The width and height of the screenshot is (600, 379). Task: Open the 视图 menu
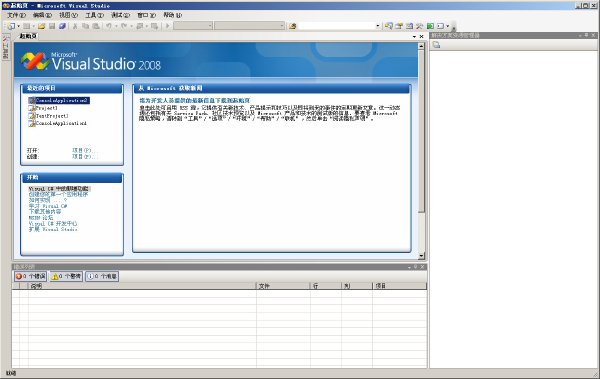[68, 15]
